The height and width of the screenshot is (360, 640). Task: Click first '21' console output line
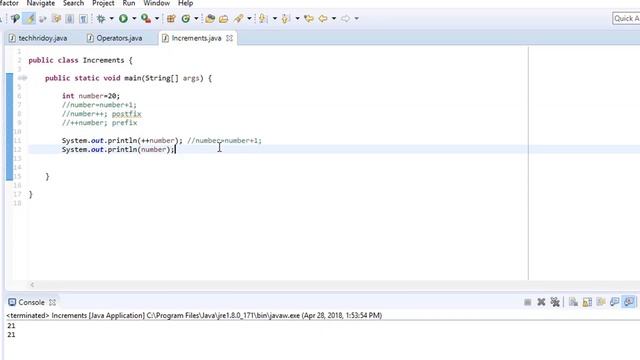click(x=11, y=326)
